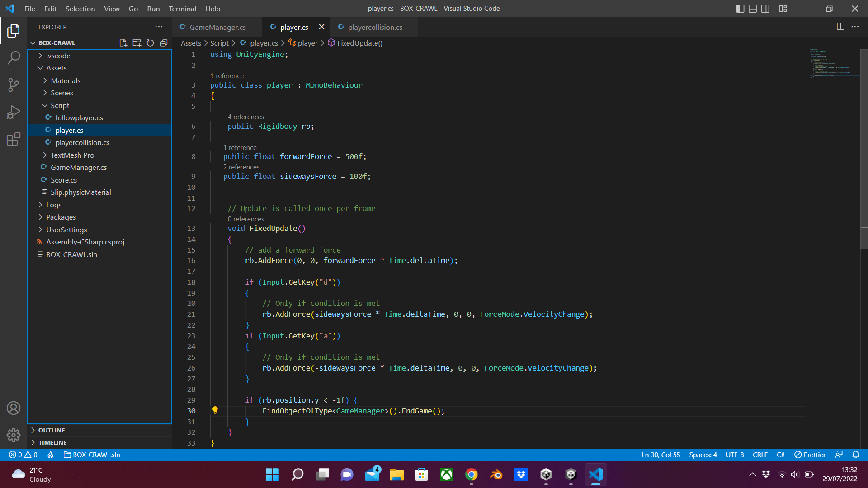Click the errors and warnings indicator
The image size is (868, 488).
click(x=23, y=455)
